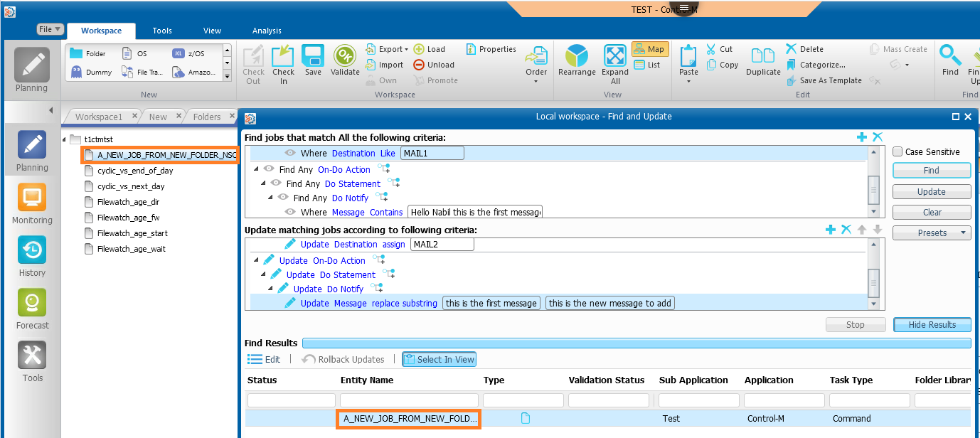Collapse Update On-Do Action node

coord(256,260)
